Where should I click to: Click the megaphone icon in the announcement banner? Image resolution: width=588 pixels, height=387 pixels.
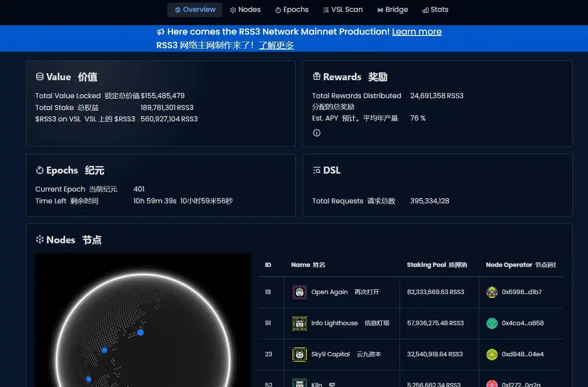coord(161,32)
